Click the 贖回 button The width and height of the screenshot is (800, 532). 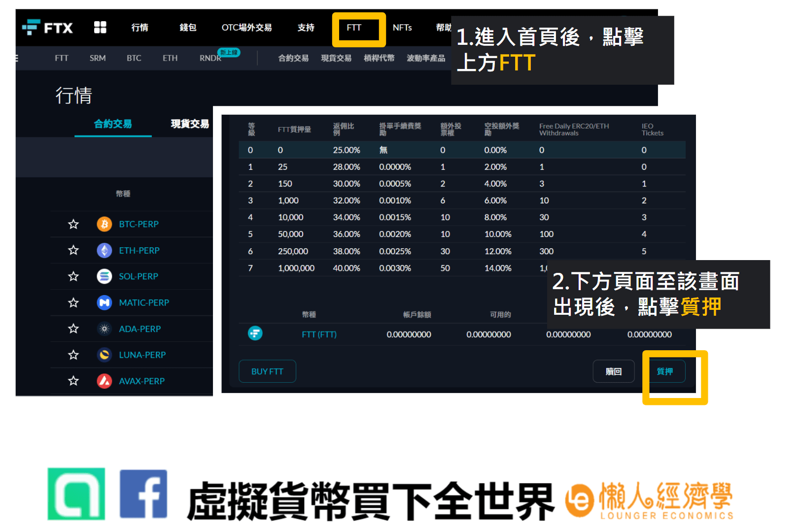[x=614, y=371]
